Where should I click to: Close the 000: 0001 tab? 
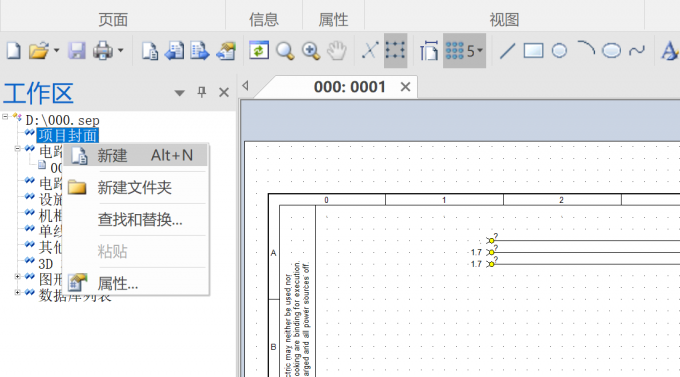(x=405, y=87)
